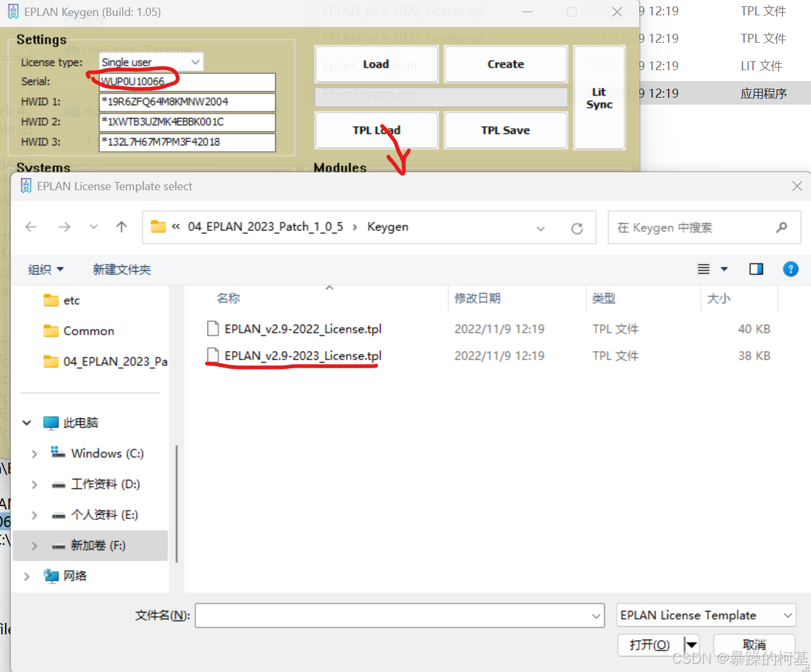The image size is (811, 672).
Task: Click the 打开(O) button
Action: (650, 645)
